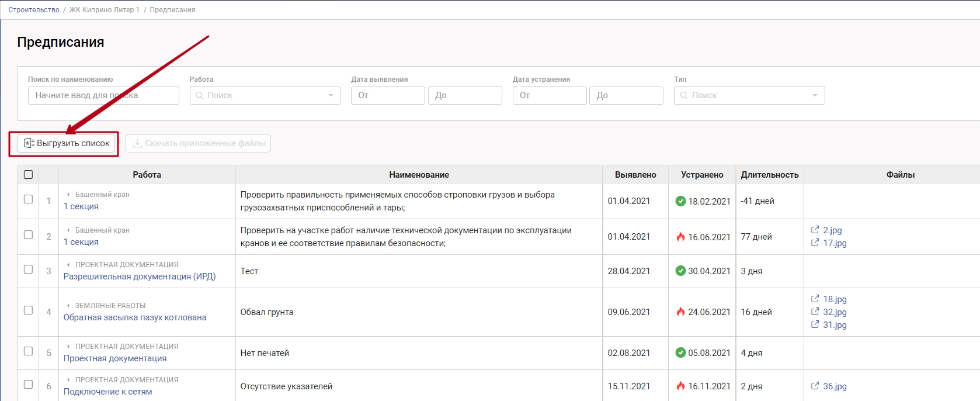Screen dimensions: 980x401
Task: Click the Дата выявления От date field
Action: [x=387, y=95]
